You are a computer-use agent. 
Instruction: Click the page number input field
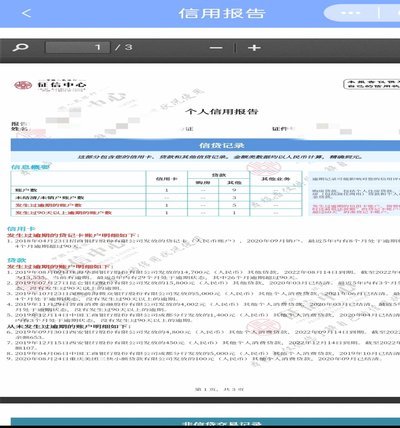78,48
